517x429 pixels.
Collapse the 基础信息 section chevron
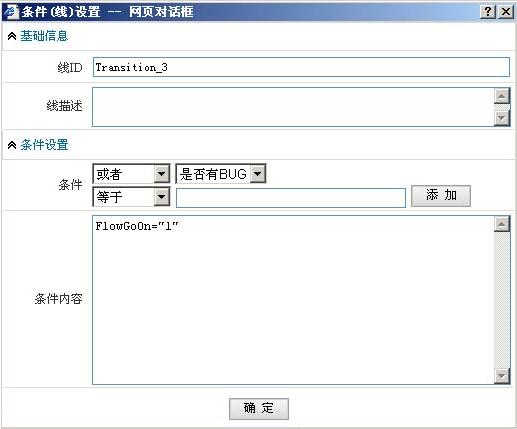12,36
